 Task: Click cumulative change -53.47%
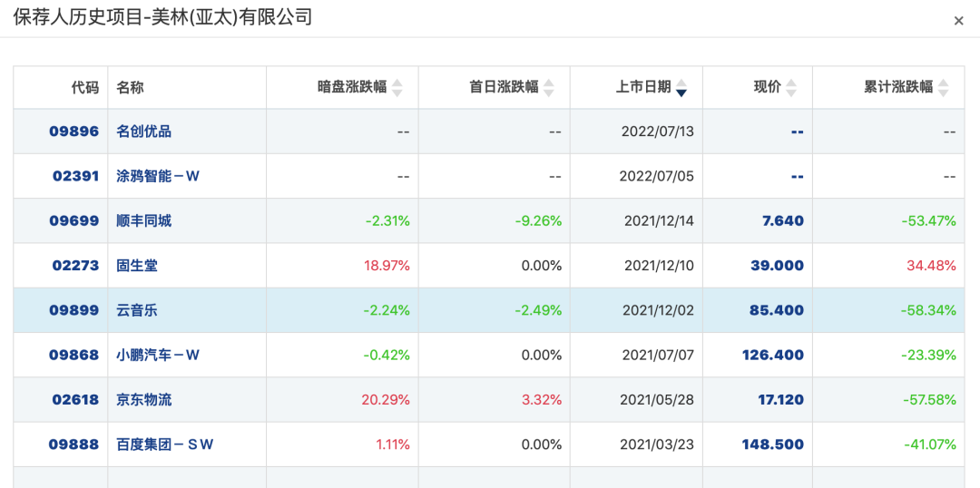pyautogui.click(x=929, y=220)
